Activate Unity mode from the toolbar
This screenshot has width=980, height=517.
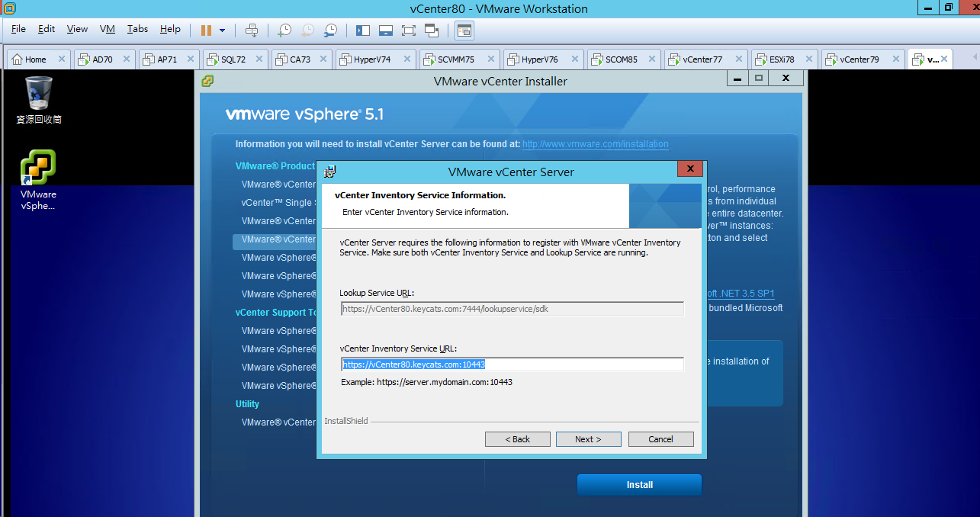pyautogui.click(x=432, y=31)
